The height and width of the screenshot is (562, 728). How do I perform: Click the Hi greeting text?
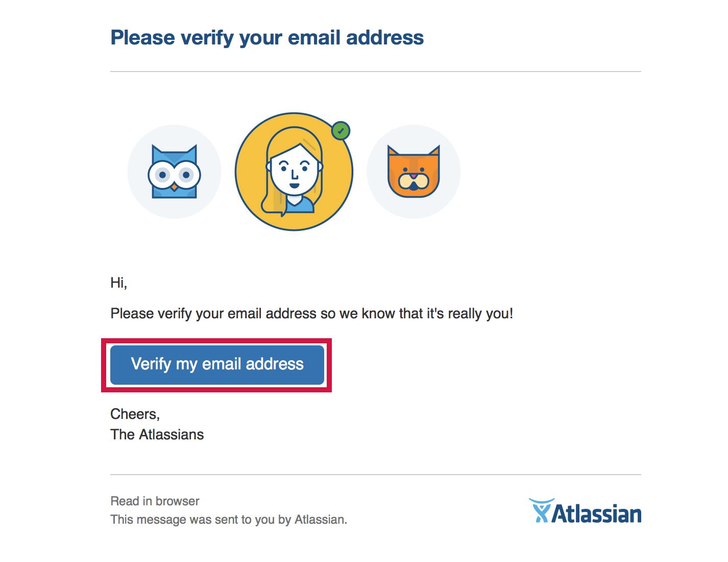(119, 283)
